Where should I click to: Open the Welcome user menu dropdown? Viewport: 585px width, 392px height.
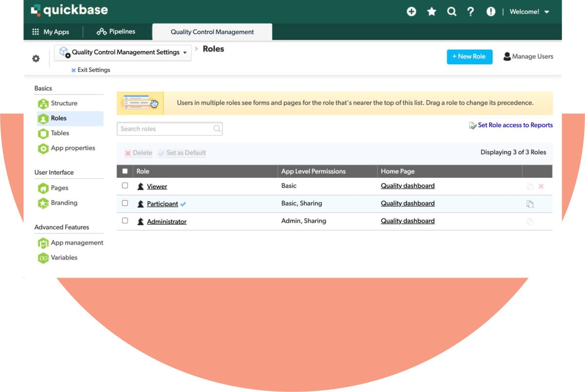[529, 12]
